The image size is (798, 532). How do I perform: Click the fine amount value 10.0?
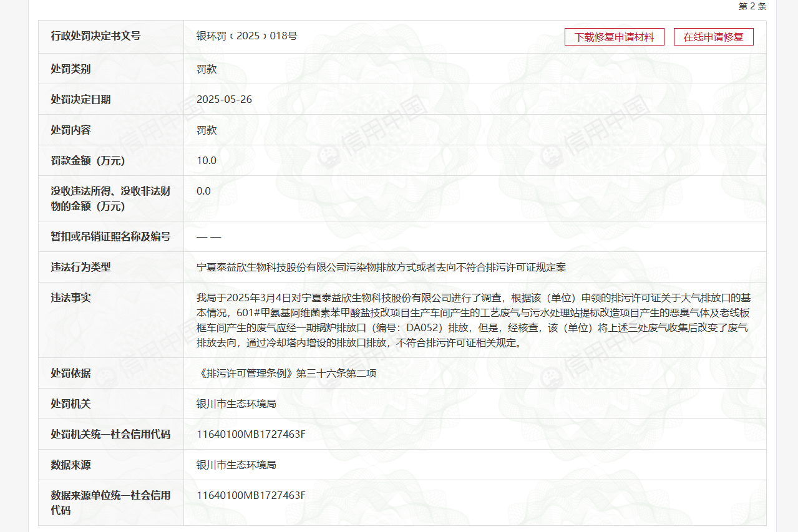[x=207, y=161]
